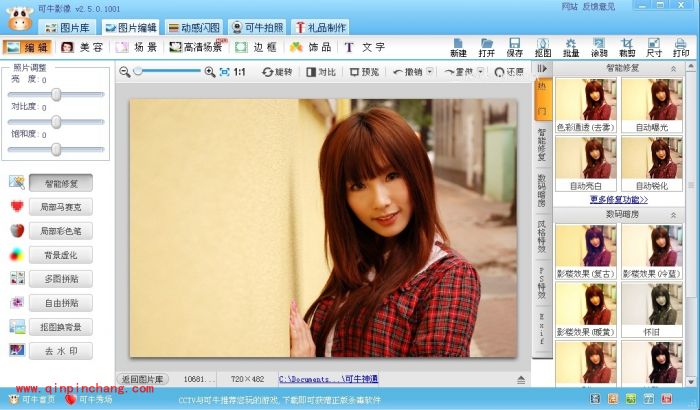Click the 去水印 (Remove Watermark) button

(60, 351)
